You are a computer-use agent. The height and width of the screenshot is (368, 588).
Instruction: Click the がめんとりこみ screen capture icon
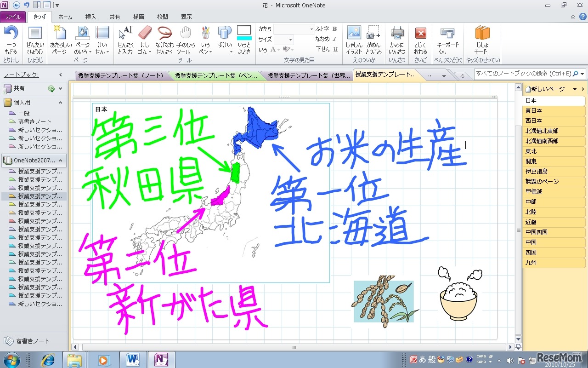[x=373, y=33]
